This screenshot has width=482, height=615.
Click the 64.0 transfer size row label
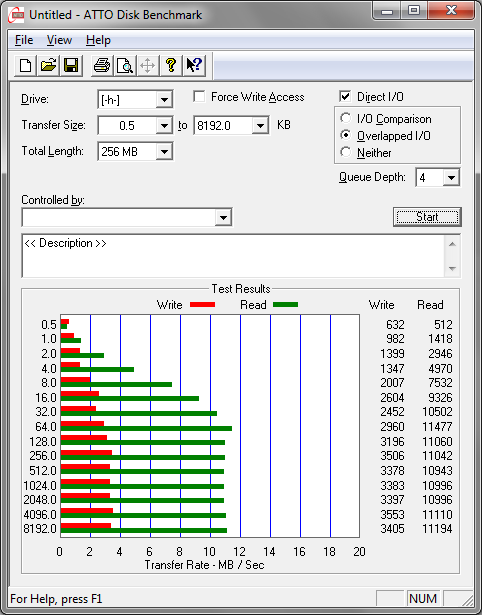[x=46, y=426]
